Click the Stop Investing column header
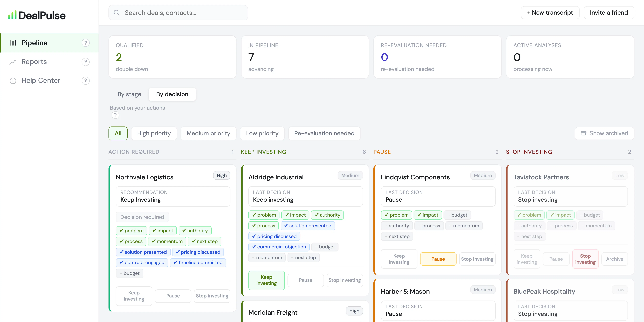The image size is (644, 322). pos(529,152)
